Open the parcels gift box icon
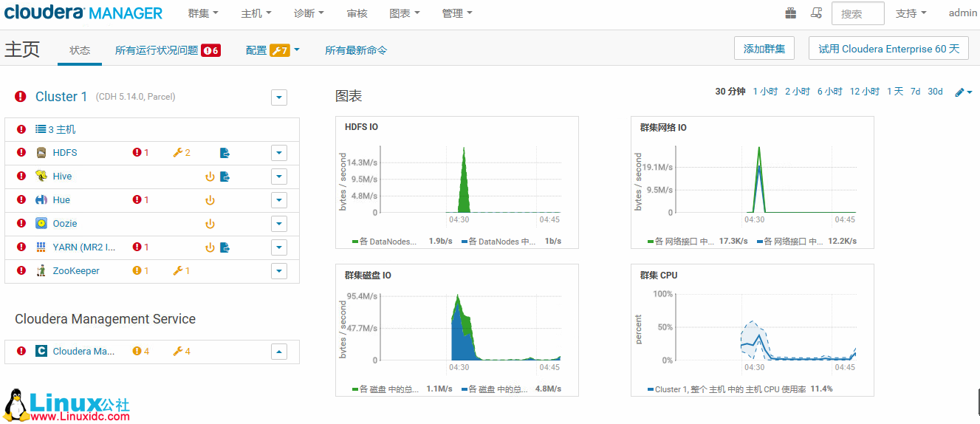The image size is (980, 424). [791, 13]
